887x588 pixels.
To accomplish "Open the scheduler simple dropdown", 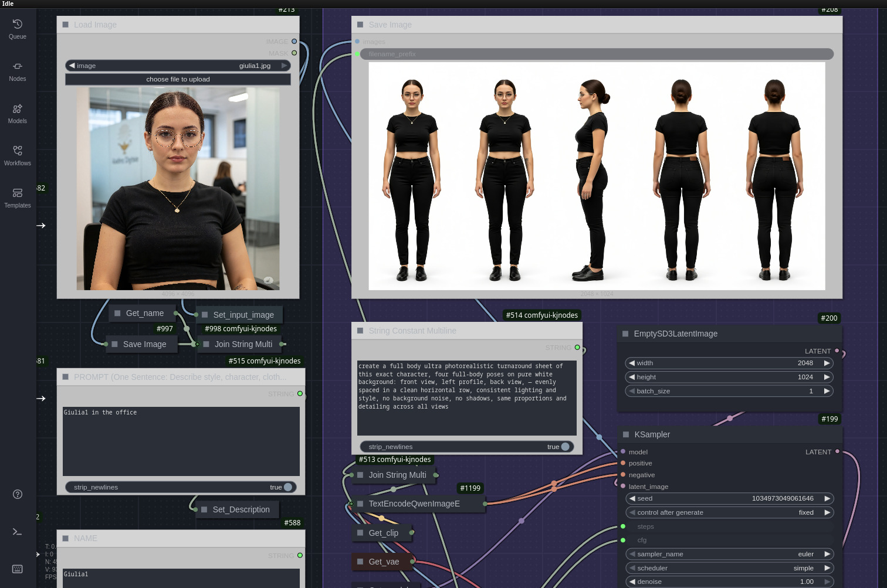I will pos(729,568).
